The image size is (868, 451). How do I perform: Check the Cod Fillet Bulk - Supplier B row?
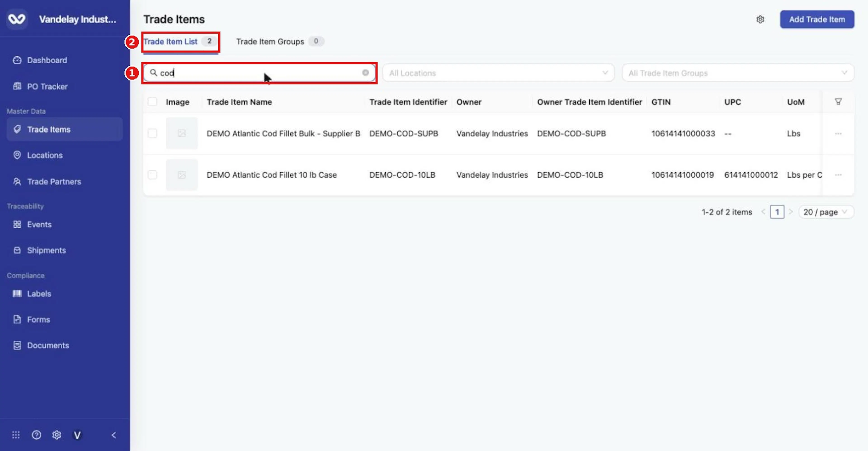pyautogui.click(x=152, y=133)
